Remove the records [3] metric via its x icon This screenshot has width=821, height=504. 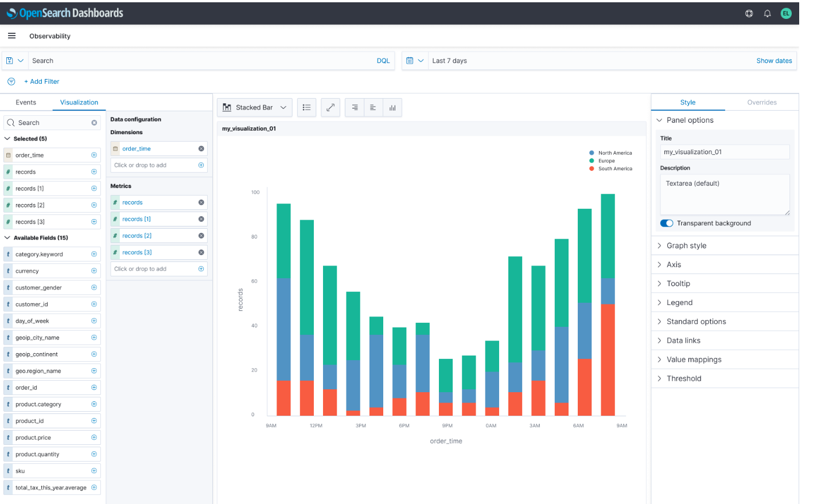pyautogui.click(x=201, y=252)
